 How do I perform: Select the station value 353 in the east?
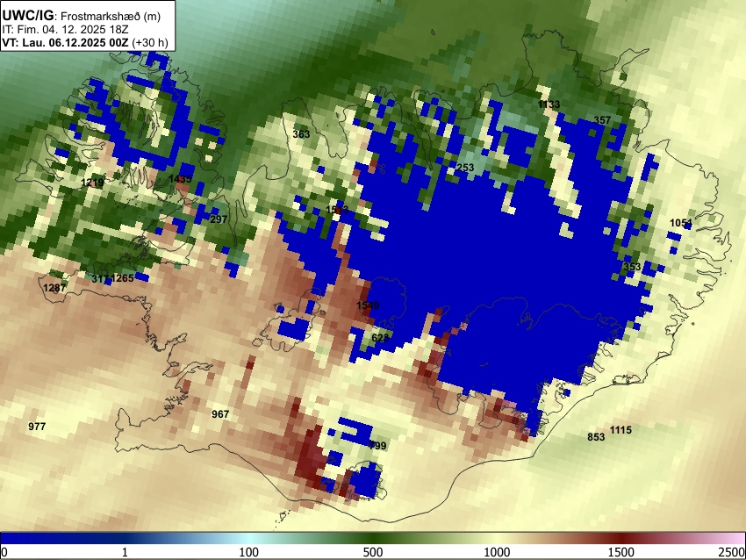(x=632, y=267)
